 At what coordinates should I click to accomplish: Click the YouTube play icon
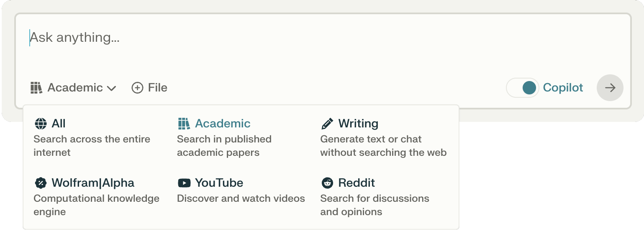(184, 183)
